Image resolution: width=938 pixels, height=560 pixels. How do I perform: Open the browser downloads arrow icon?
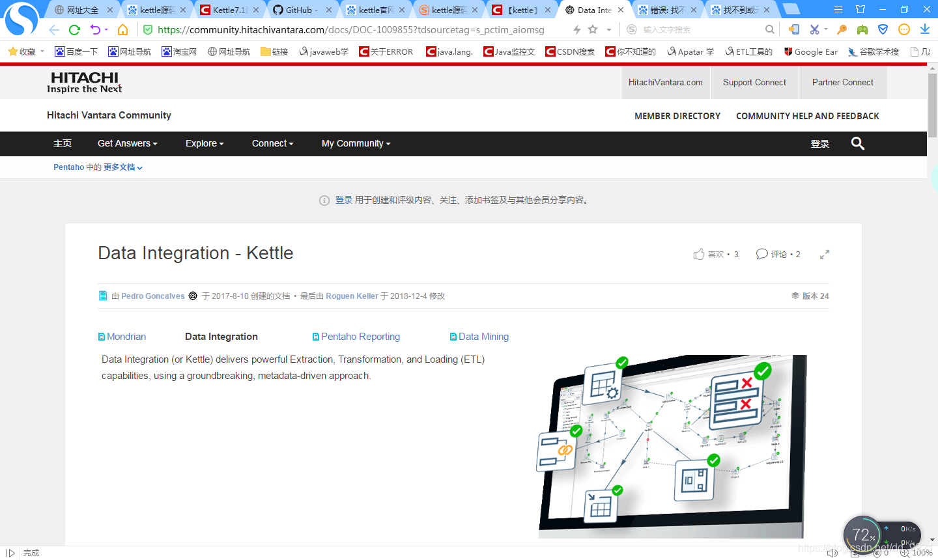click(925, 29)
